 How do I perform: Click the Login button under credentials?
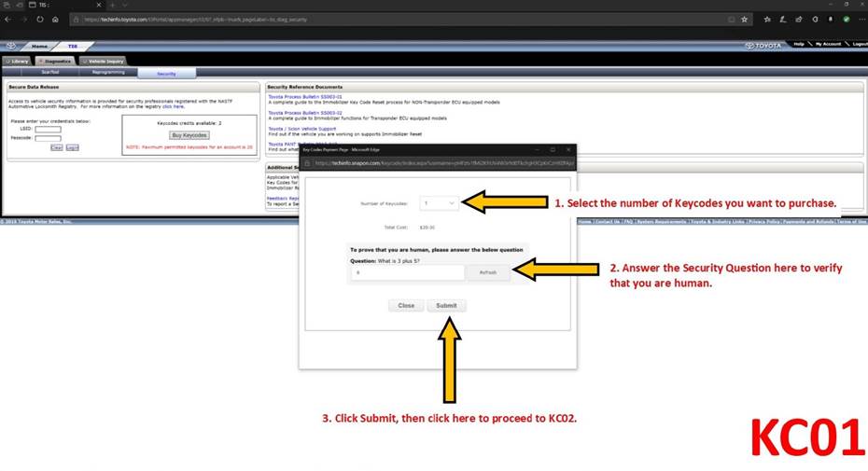pyautogui.click(x=73, y=147)
